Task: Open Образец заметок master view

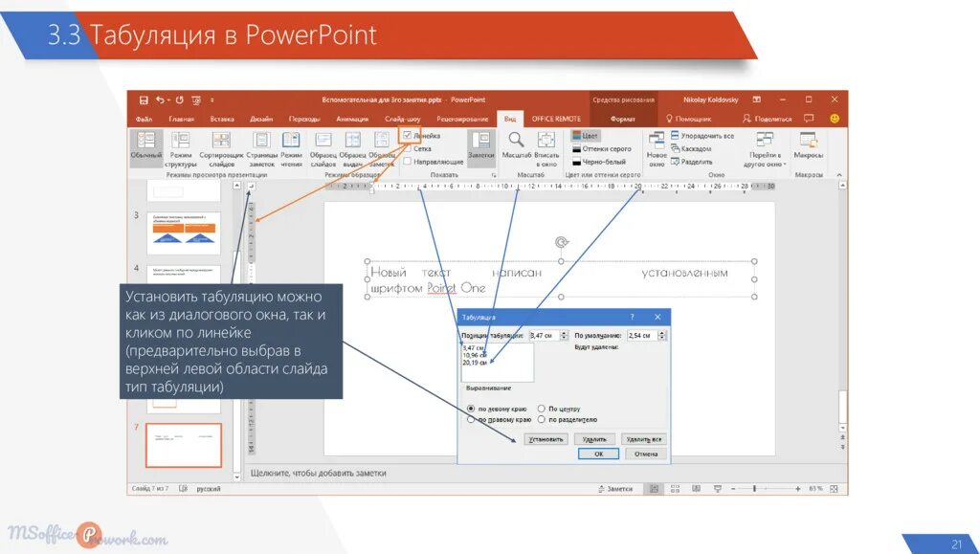Action: [x=381, y=148]
